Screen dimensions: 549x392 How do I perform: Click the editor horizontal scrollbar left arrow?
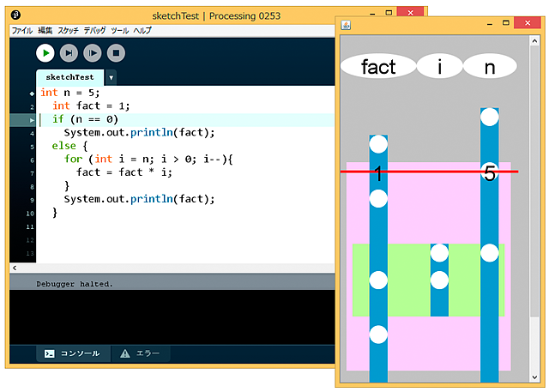[x=15, y=268]
